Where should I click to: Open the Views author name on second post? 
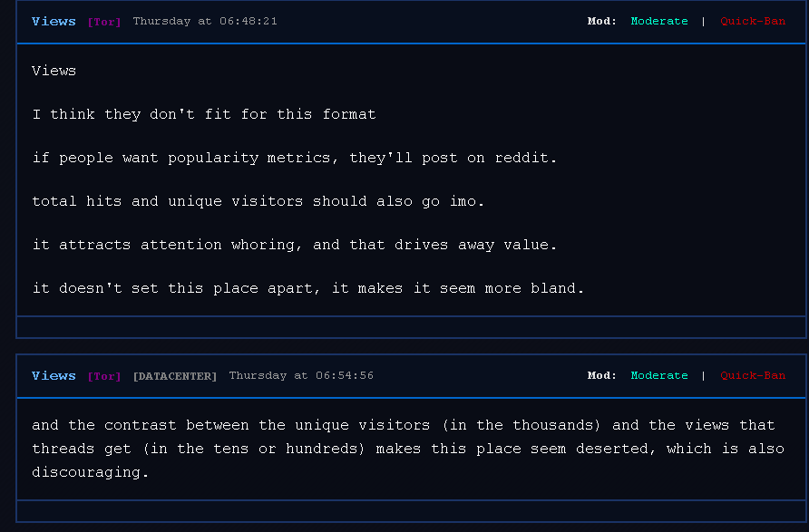[x=54, y=375]
